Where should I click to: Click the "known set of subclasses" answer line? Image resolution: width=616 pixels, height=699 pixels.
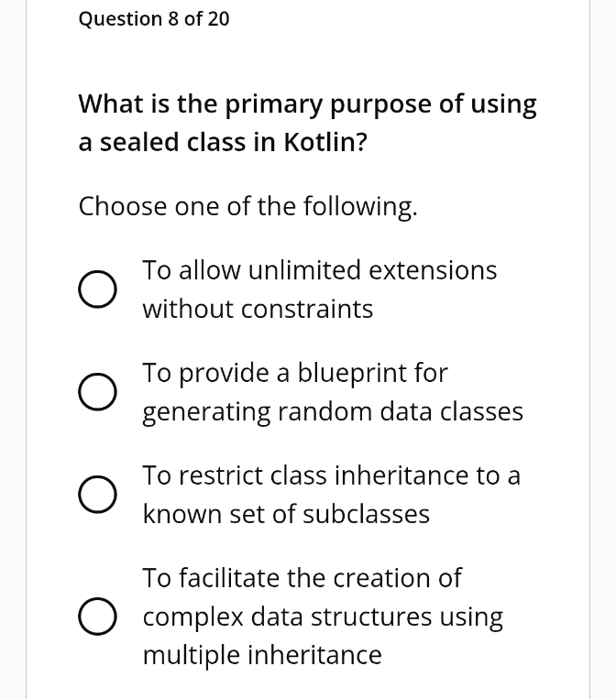(286, 514)
